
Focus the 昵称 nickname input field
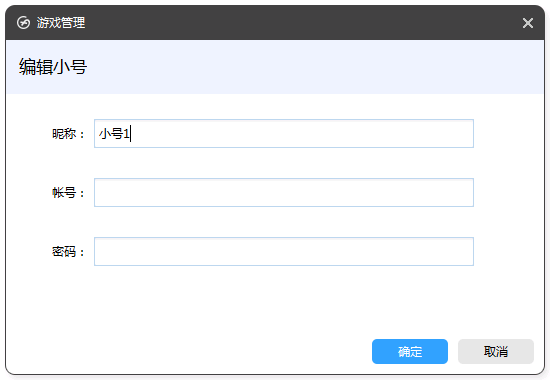point(284,133)
